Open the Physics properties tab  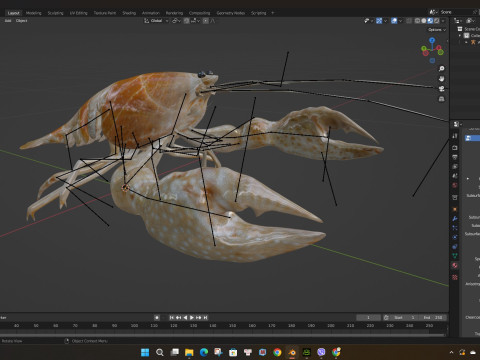(x=455, y=237)
